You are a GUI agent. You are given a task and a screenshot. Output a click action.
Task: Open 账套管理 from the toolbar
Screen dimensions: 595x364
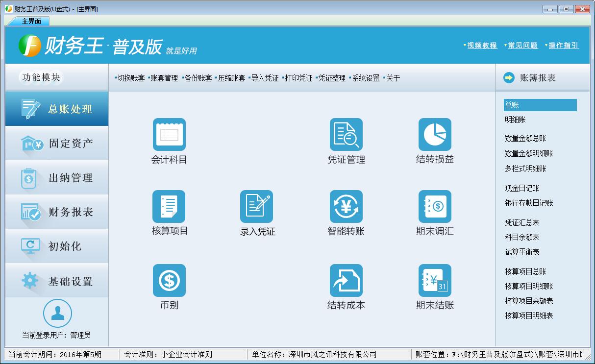[x=164, y=78]
